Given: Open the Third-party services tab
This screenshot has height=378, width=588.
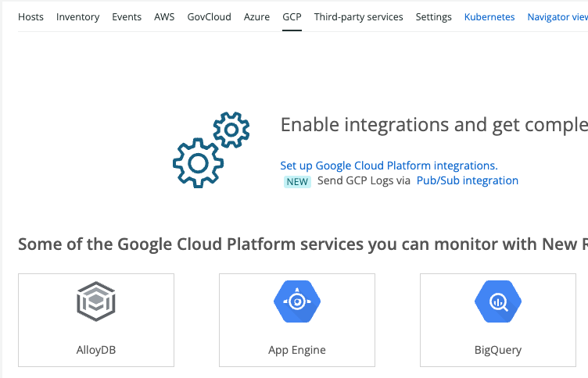Looking at the screenshot, I should point(358,16).
